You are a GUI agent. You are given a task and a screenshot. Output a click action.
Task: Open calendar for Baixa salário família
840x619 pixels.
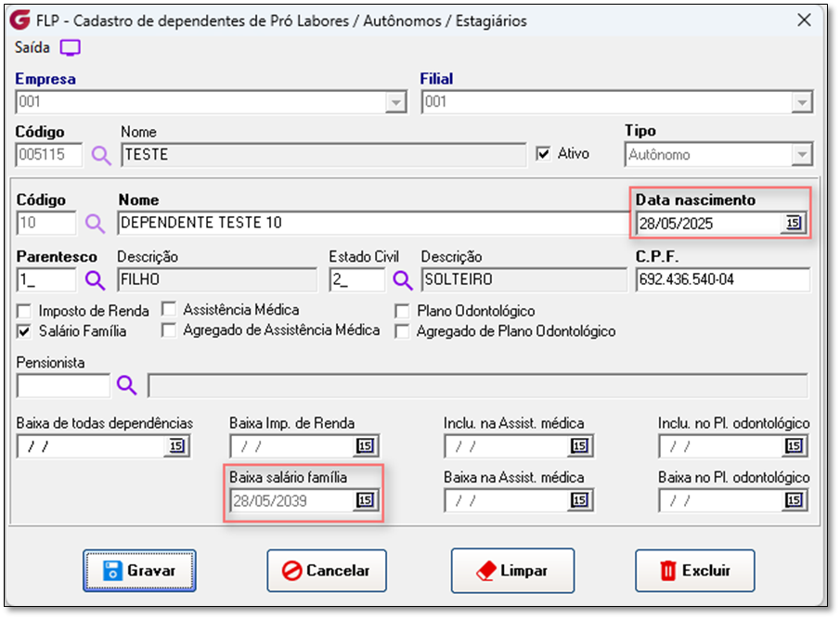click(365, 500)
